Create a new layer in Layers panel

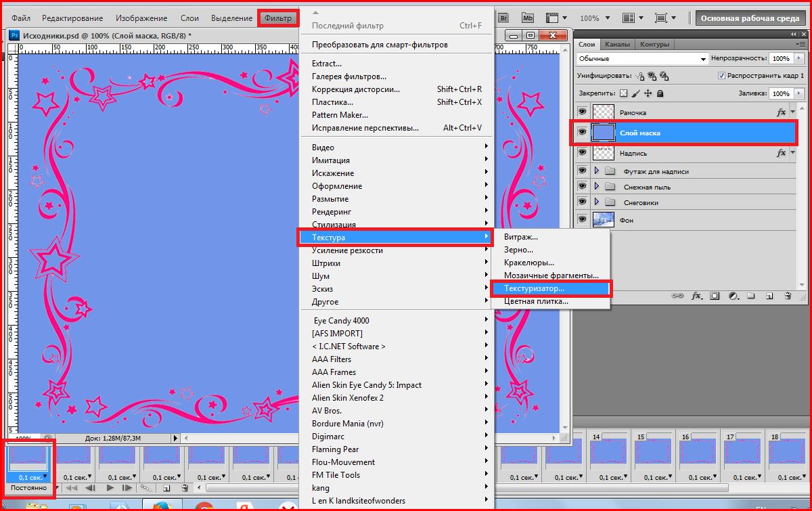(x=769, y=296)
